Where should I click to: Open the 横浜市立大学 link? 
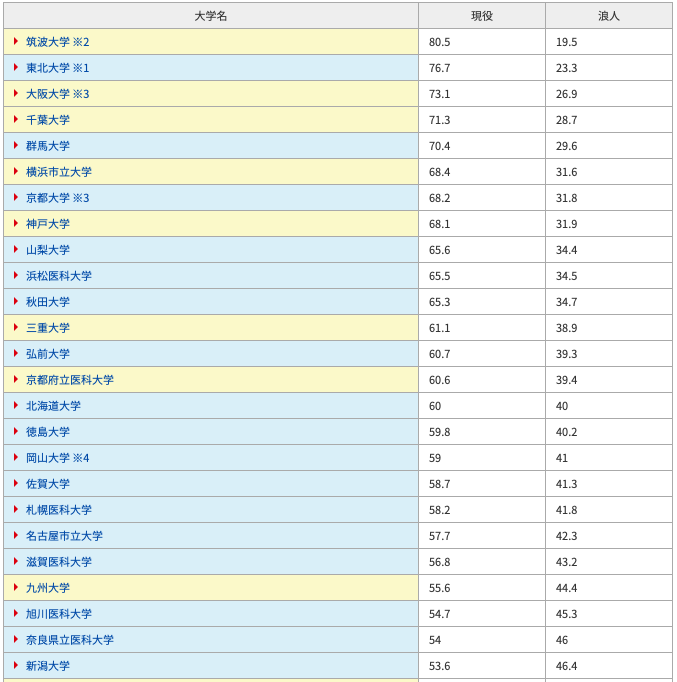tap(59, 172)
